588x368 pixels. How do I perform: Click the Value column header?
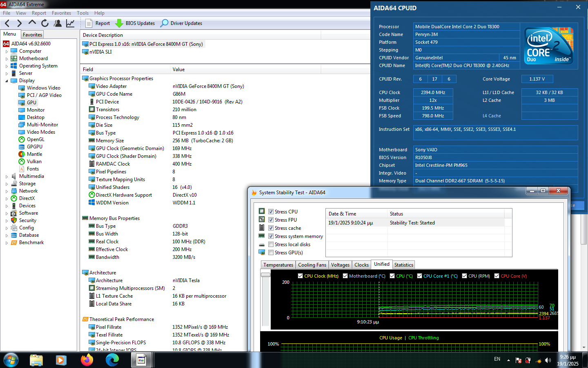245,70
